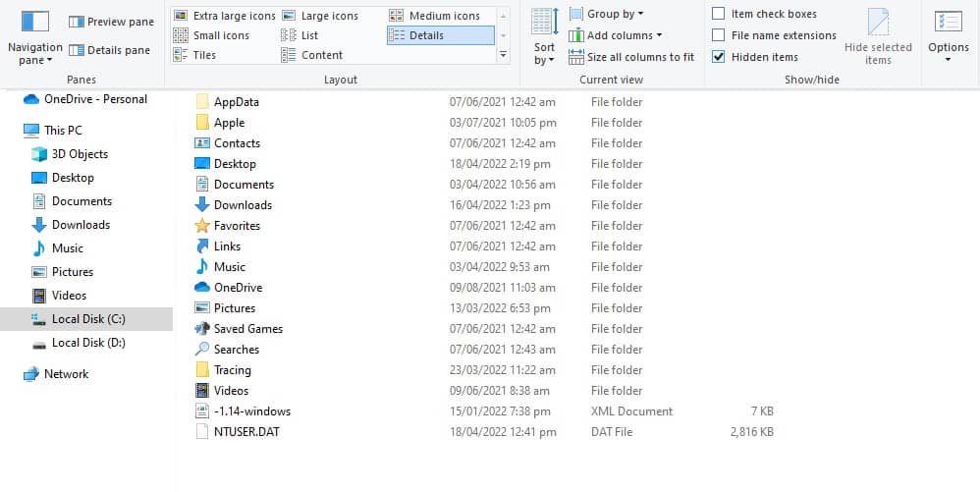Screen dimensions: 980x492
Task: Click the Pictures icon in file list
Action: coord(202,308)
